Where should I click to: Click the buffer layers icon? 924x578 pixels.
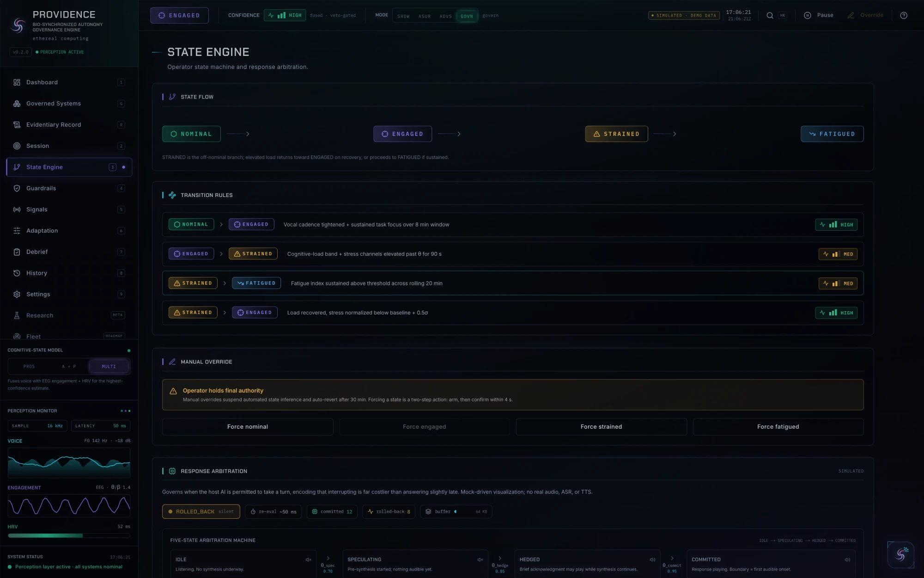[x=428, y=511]
